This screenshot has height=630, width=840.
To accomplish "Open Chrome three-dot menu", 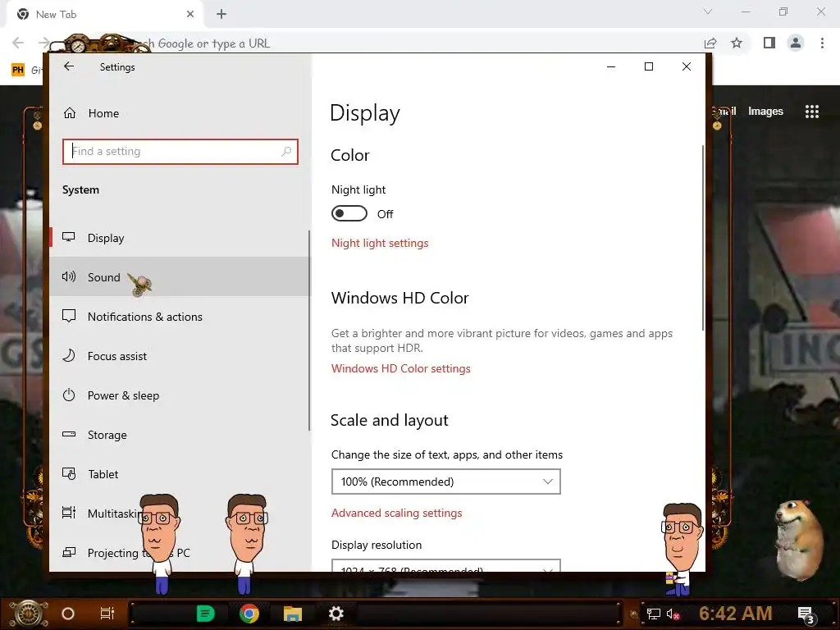I will [822, 43].
